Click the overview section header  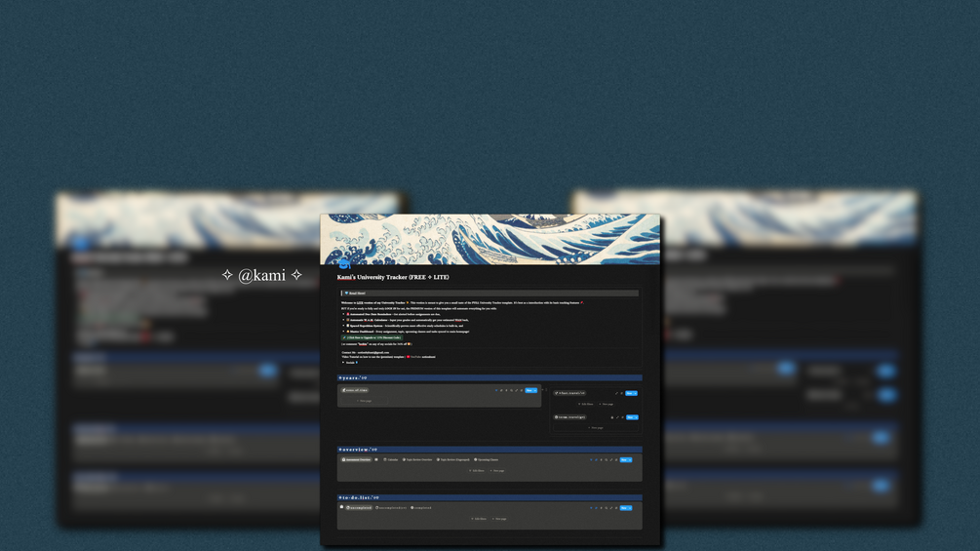(x=490, y=450)
